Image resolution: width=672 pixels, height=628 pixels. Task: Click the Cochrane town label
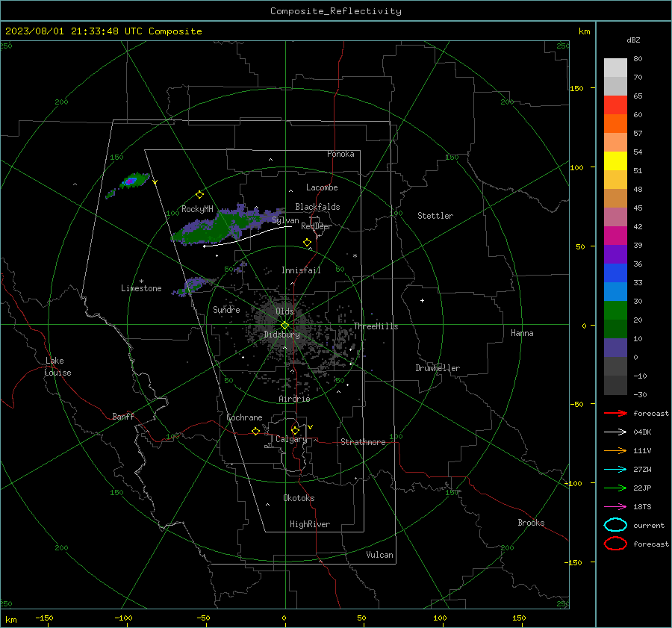[x=244, y=417]
